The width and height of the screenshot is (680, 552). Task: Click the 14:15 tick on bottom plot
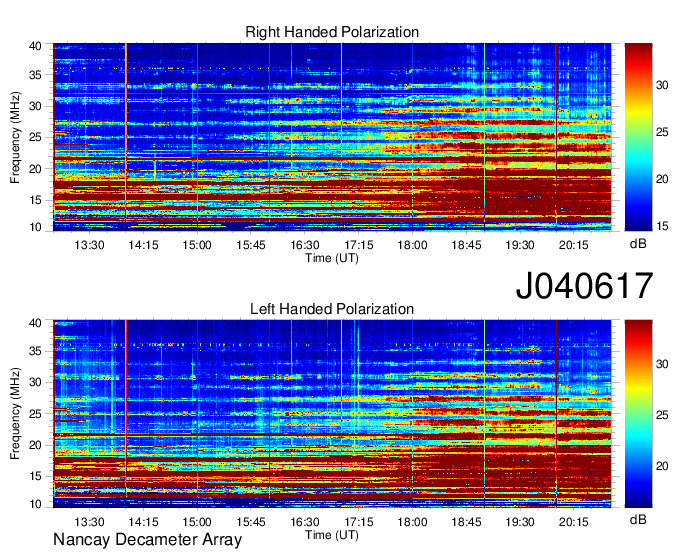tap(143, 522)
